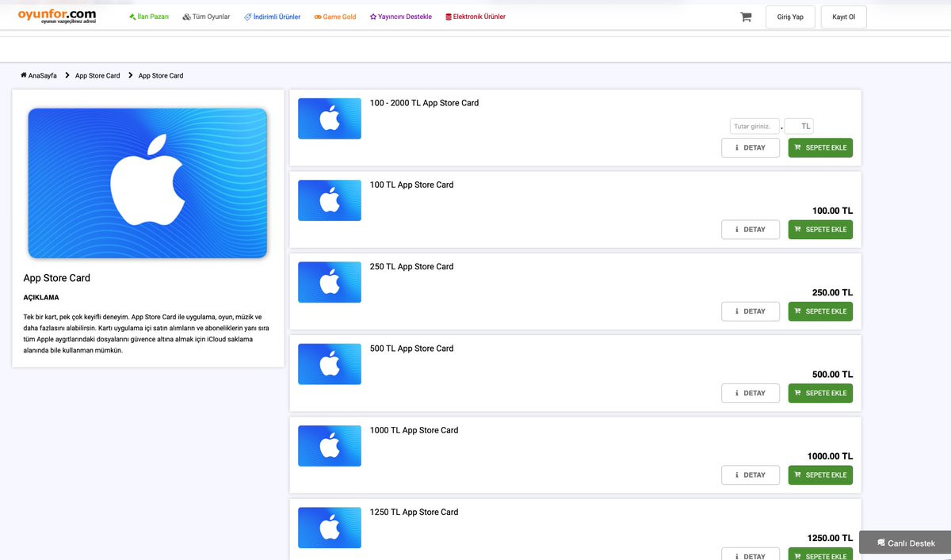Add 100 TL App Store Card to cart
The image size is (951, 560).
pyautogui.click(x=820, y=230)
